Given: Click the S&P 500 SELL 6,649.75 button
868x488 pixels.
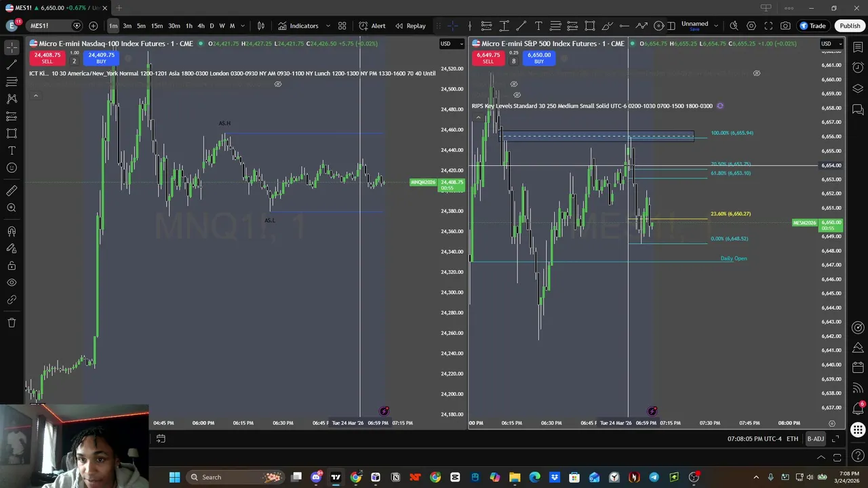Looking at the screenshot, I should (488, 58).
